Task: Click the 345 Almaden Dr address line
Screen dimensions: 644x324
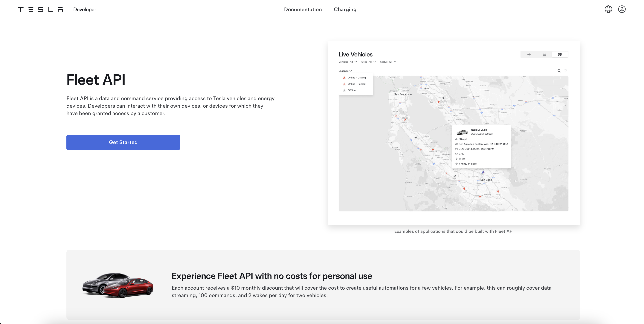Action: click(x=483, y=144)
